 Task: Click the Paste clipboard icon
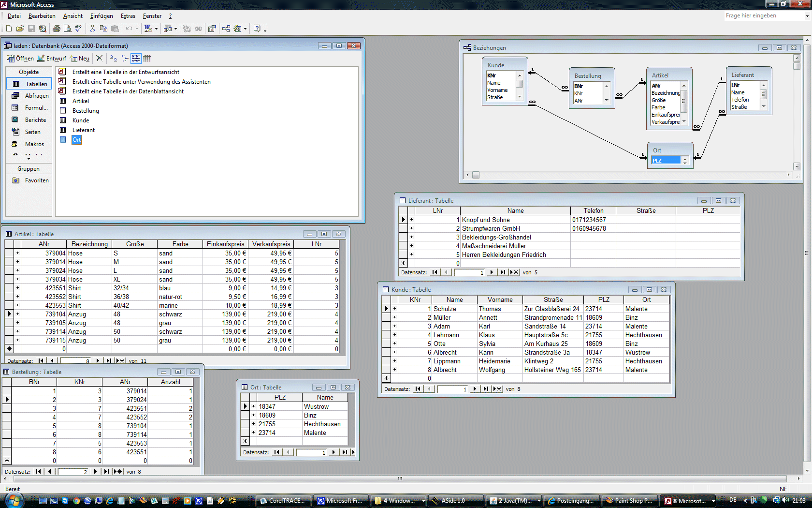tap(115, 29)
